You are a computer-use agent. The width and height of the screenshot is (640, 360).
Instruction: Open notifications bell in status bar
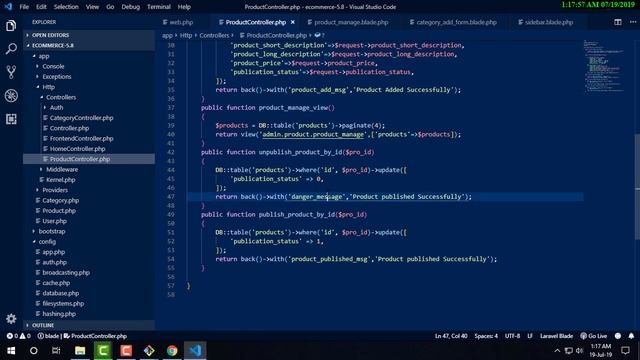pyautogui.click(x=631, y=336)
